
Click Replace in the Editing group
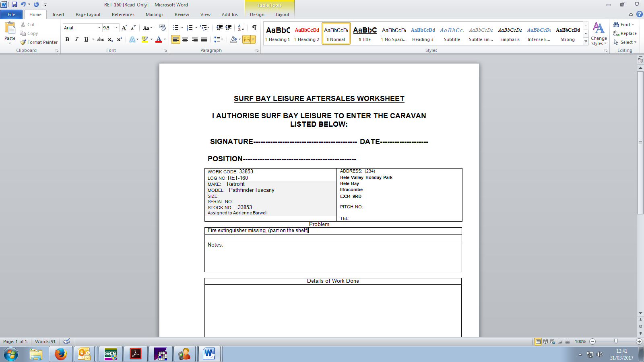625,33
